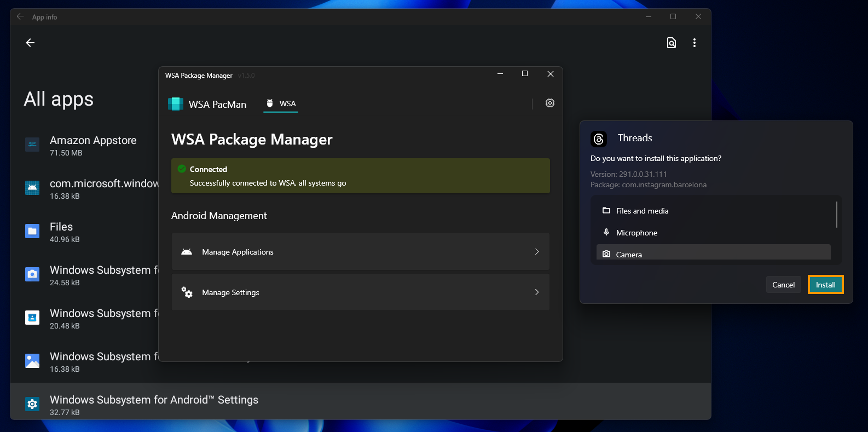Click the Files and media folder icon
Viewport: 868px width, 432px height.
(x=606, y=210)
